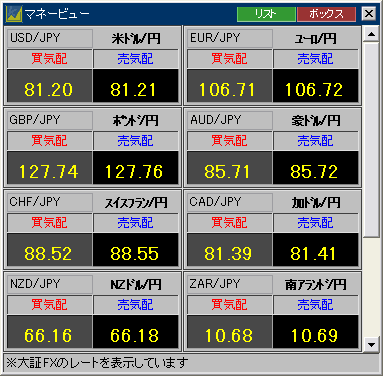This screenshot has width=383, height=376.
Task: Select the CAD/JPY pair label
Action: pos(230,202)
